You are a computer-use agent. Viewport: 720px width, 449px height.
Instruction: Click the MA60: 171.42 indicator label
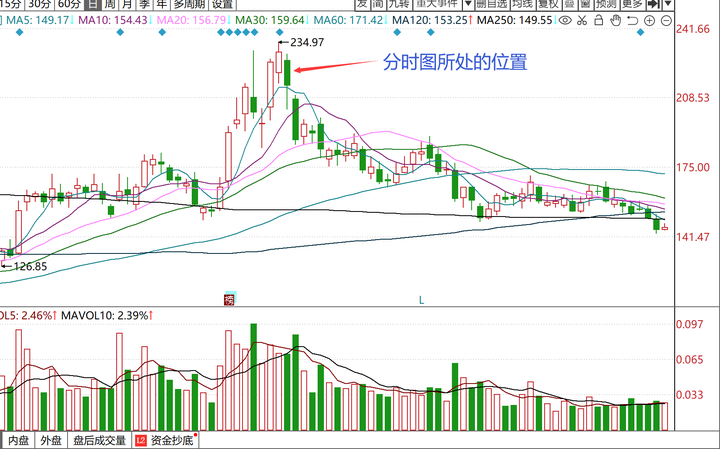click(x=351, y=20)
